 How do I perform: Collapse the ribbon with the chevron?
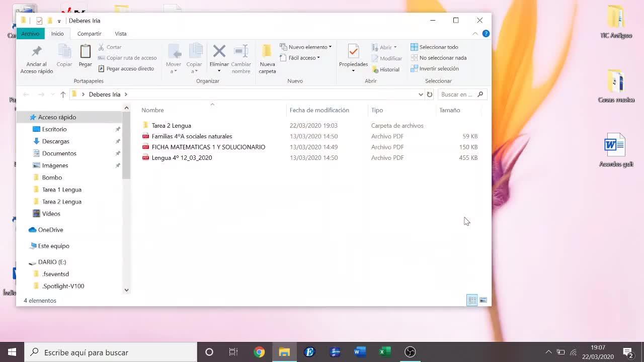(x=475, y=34)
